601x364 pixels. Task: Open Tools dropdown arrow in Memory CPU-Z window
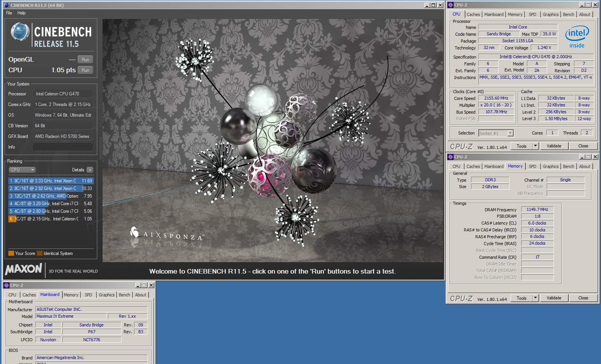[536, 298]
